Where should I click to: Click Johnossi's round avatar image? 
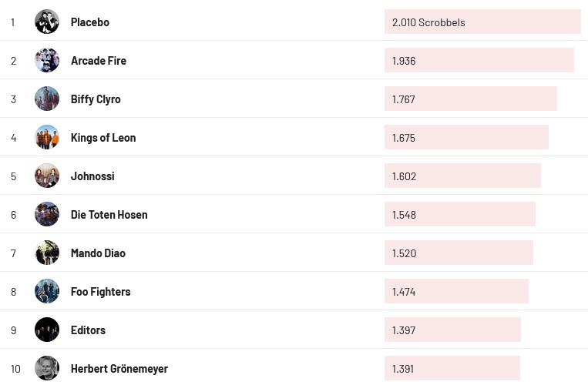(47, 176)
